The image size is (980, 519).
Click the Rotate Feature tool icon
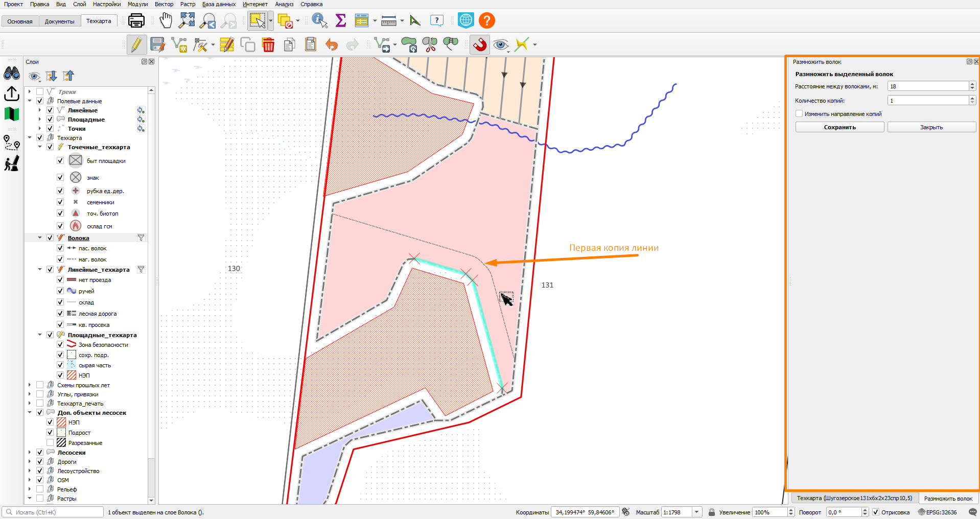(409, 45)
